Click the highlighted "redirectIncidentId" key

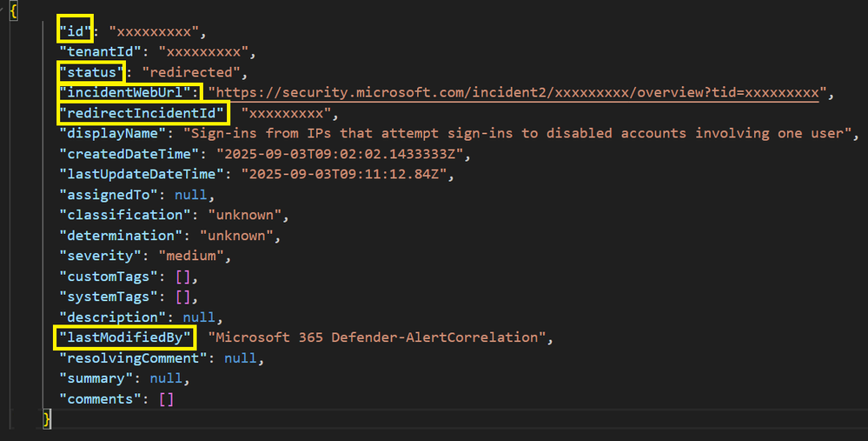click(141, 113)
